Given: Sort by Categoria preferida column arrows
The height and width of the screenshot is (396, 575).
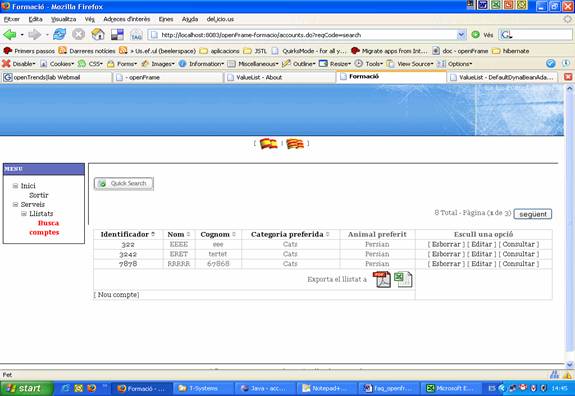Looking at the screenshot, I should 327,234.
